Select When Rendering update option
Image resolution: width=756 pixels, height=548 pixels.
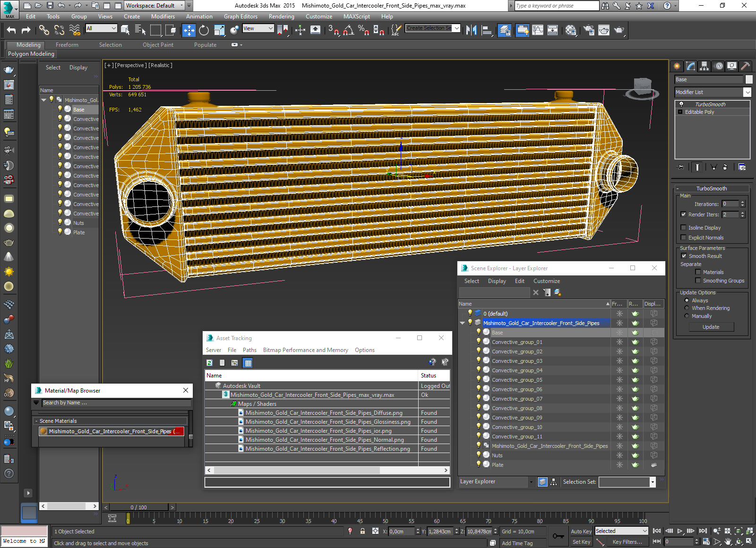coord(687,308)
